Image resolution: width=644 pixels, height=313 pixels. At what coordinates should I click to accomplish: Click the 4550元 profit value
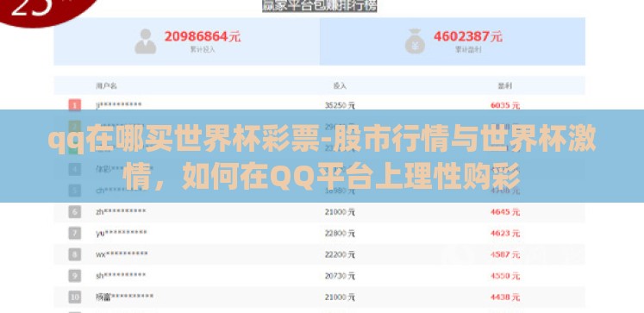point(505,276)
